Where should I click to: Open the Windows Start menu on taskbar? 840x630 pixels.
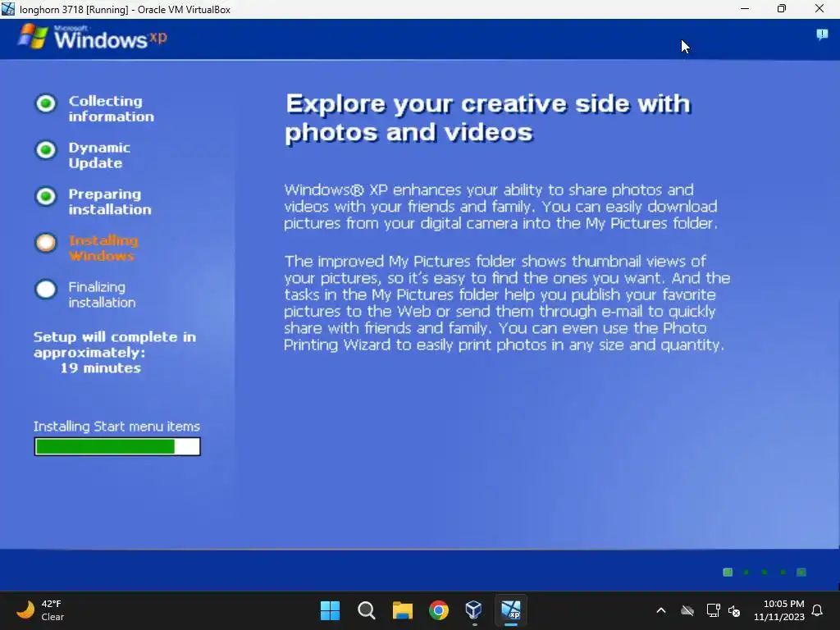pos(330,610)
